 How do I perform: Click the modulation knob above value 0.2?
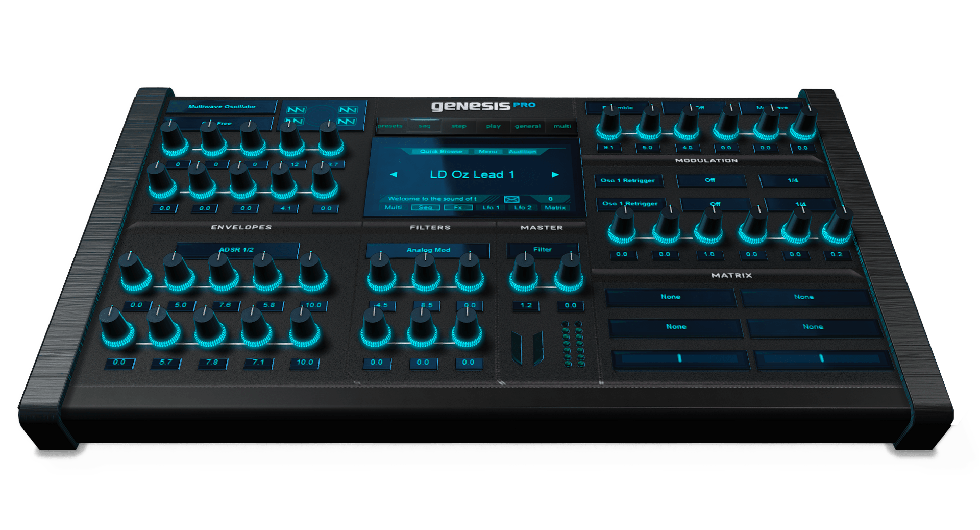(837, 225)
